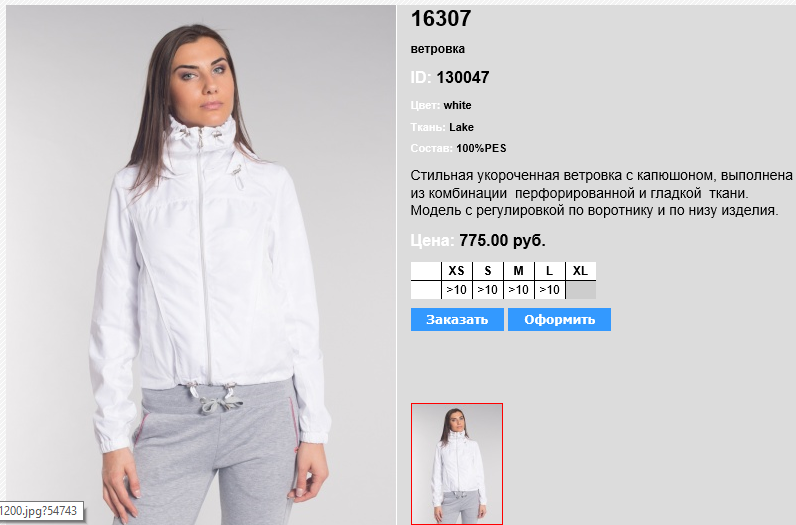Click the M stock quantity >10 cell

point(519,290)
